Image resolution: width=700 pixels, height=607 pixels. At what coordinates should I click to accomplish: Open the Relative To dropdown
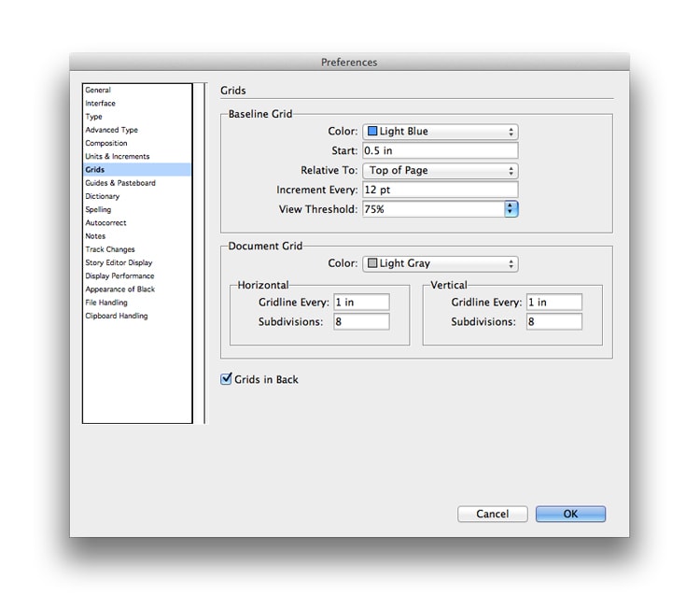[441, 171]
